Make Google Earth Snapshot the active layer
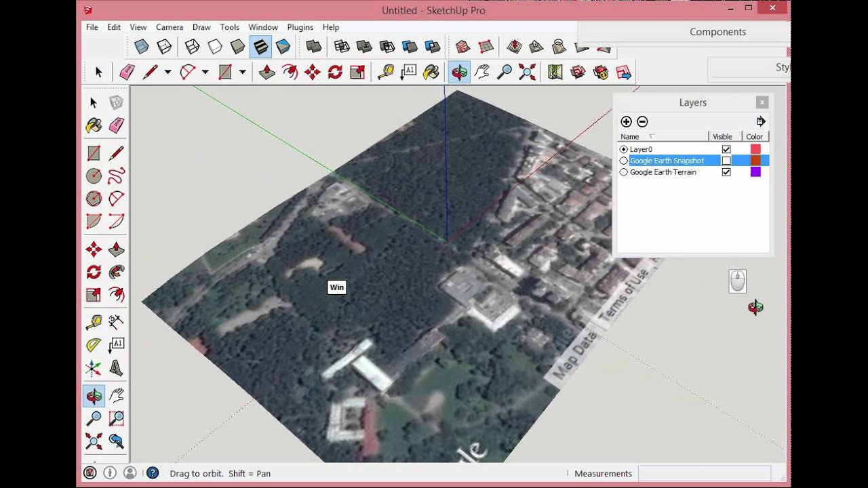Screen dimensions: 868x488 click(624, 161)
